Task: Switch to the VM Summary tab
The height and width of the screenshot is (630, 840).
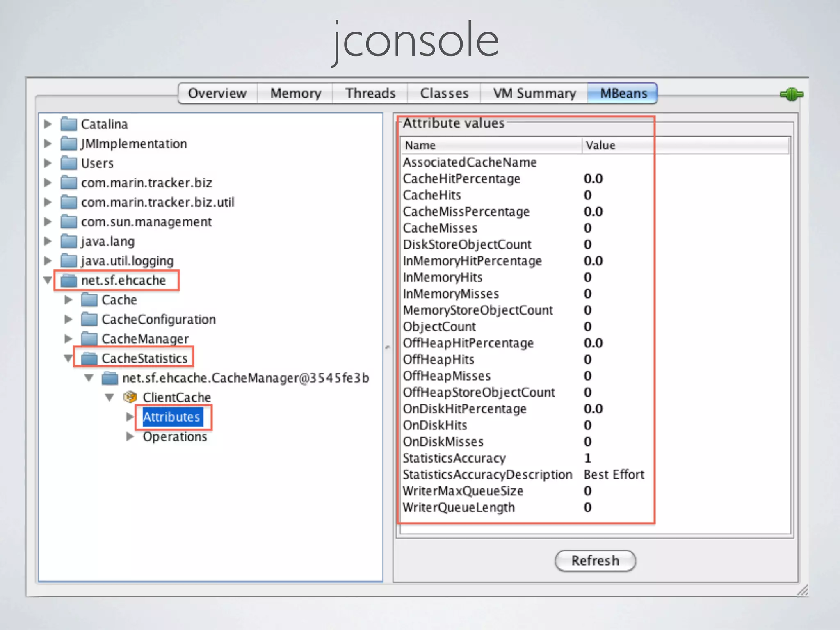Action: (x=534, y=93)
